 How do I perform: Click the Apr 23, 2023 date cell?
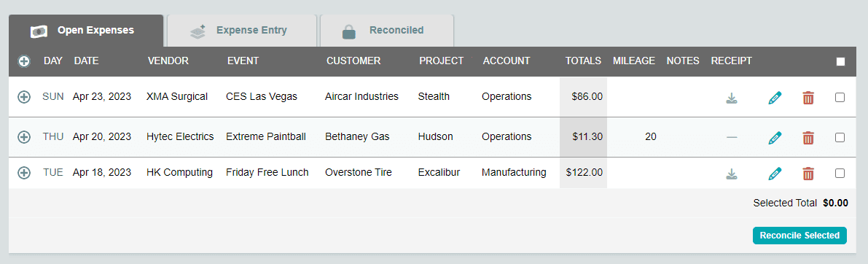pos(102,97)
